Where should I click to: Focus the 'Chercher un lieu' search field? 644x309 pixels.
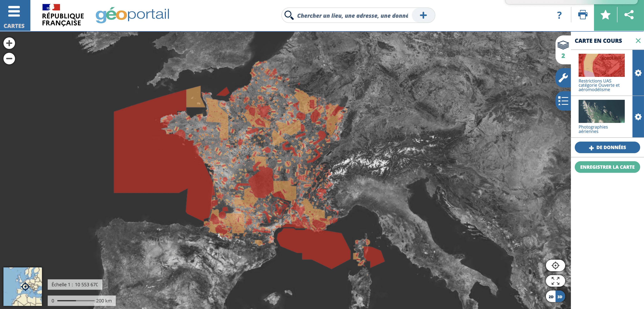click(353, 16)
